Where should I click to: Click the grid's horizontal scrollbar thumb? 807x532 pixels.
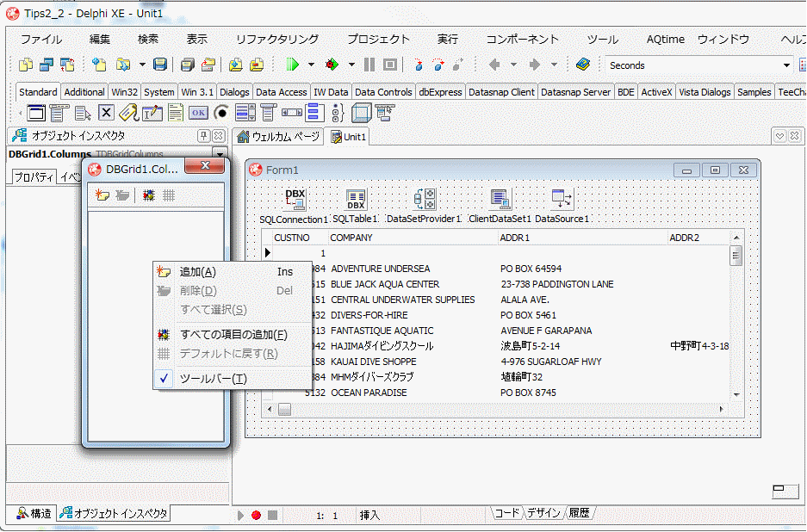pyautogui.click(x=284, y=410)
